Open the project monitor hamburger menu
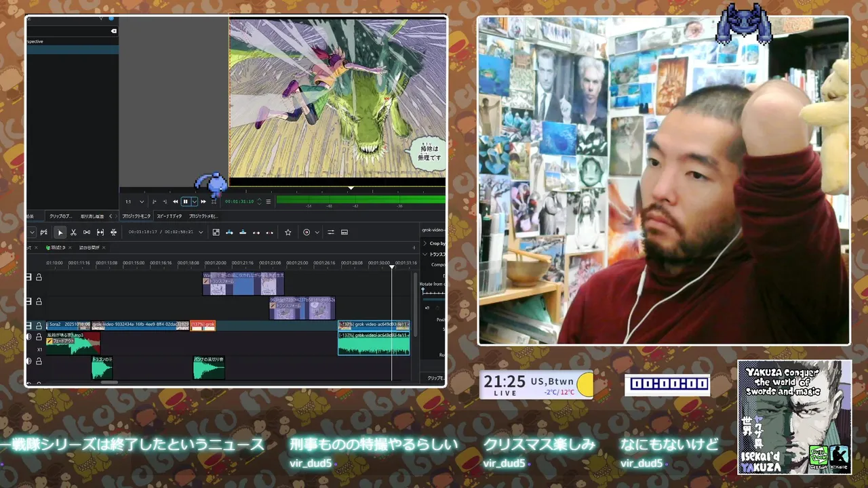Screen dimensions: 868x488 pos(269,201)
